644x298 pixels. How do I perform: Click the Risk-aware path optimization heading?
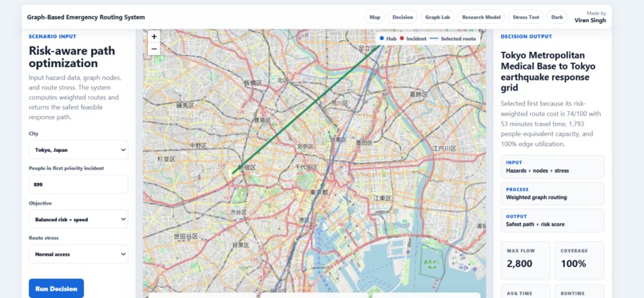tap(72, 57)
